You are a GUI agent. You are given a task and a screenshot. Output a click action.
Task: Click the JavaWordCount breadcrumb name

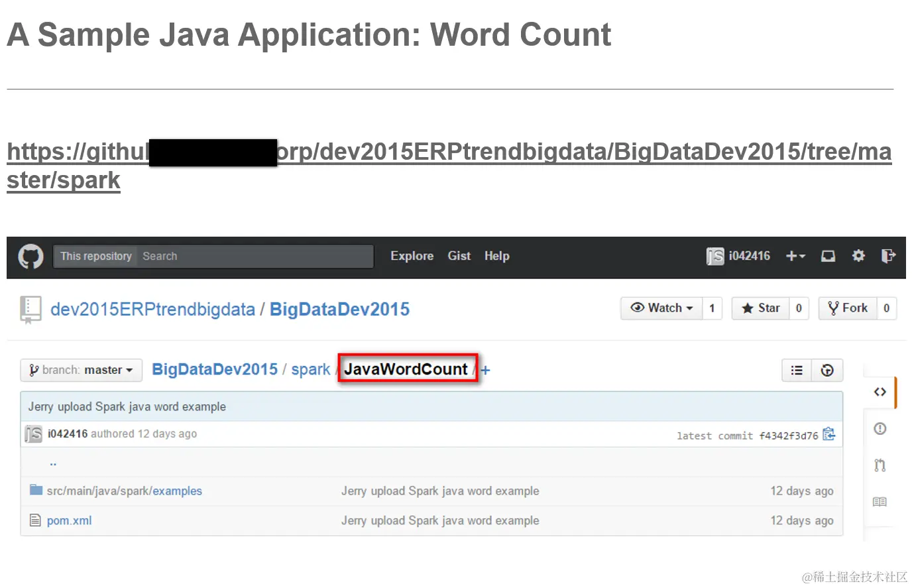[x=406, y=369]
